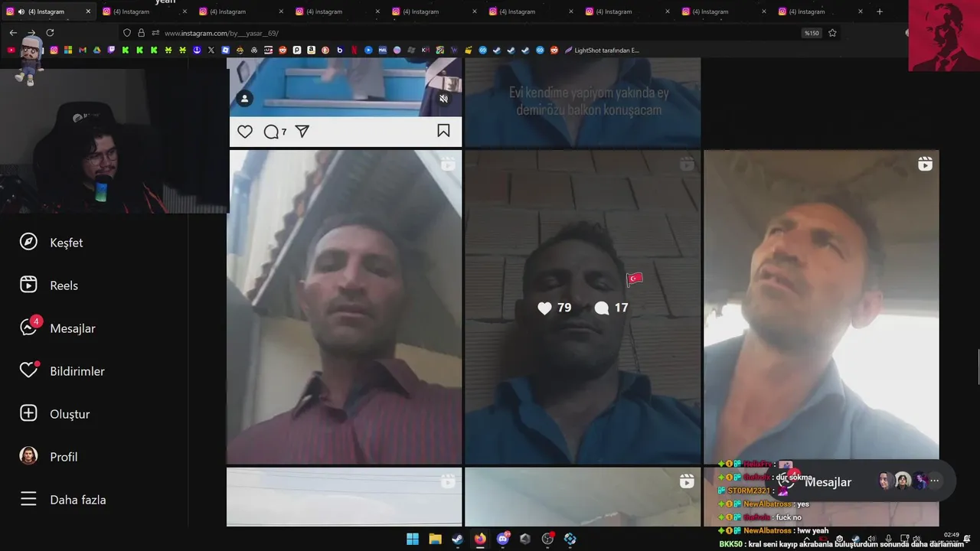Click the three-dots on the Mesajlar pill
The image size is (980, 551).
pyautogui.click(x=934, y=481)
